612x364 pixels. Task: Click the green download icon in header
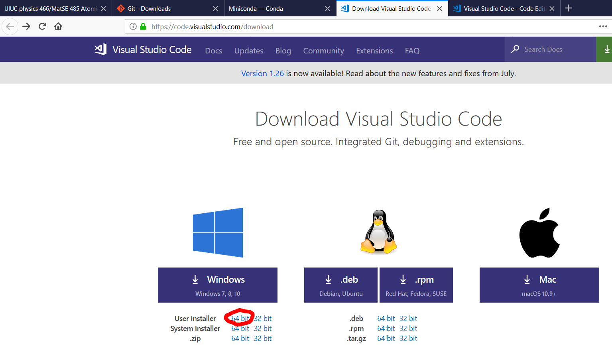pyautogui.click(x=606, y=49)
